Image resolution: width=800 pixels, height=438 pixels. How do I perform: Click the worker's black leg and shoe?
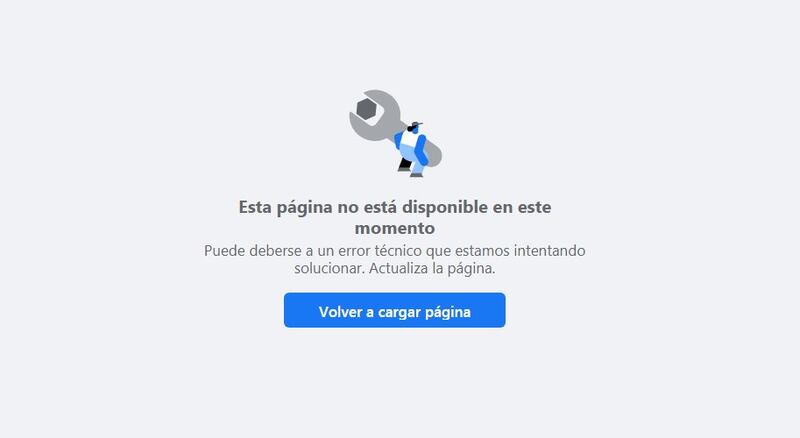405,165
